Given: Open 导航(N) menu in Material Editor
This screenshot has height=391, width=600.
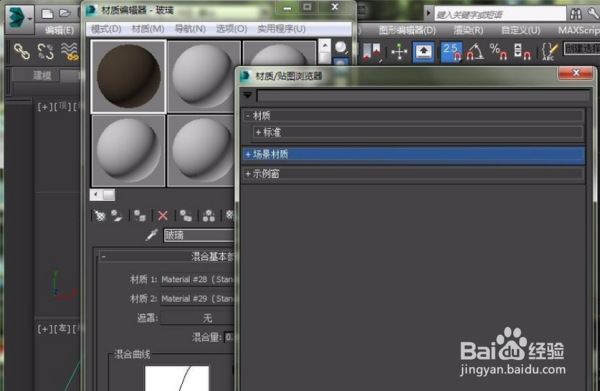Looking at the screenshot, I should click(190, 29).
